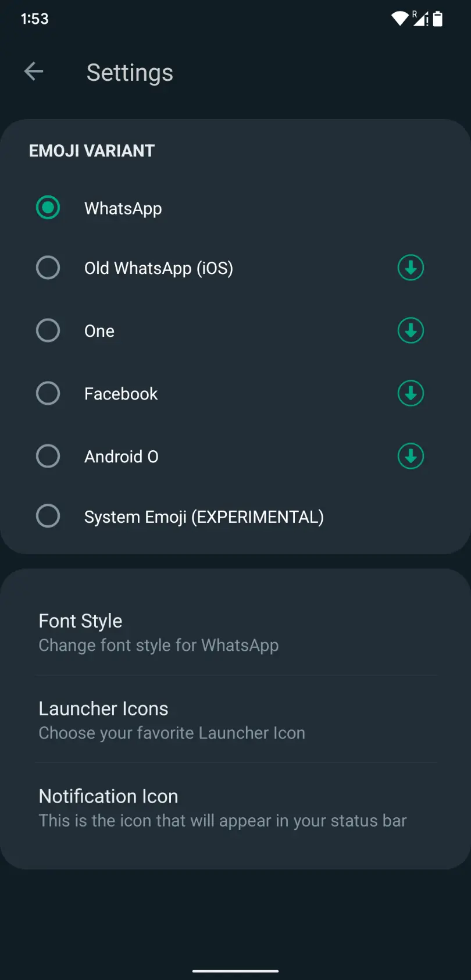This screenshot has height=980, width=471.
Task: Download the One emoji pack
Action: point(411,331)
